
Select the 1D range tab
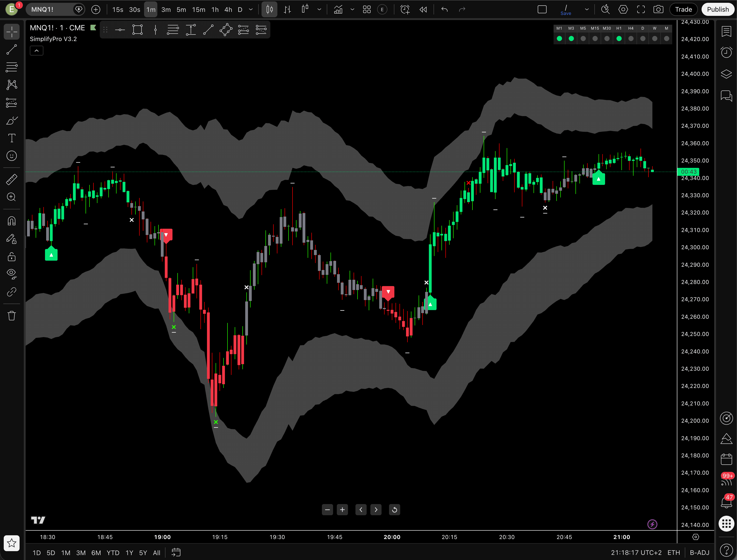36,552
